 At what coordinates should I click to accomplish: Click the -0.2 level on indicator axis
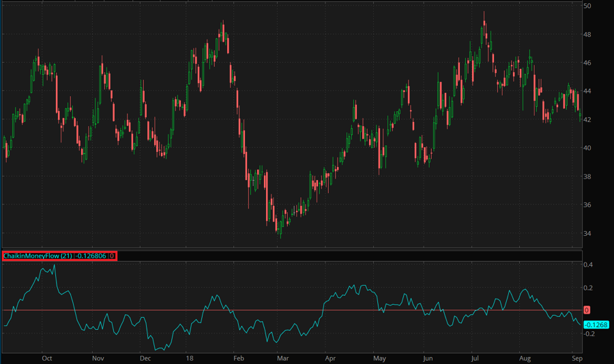[589, 334]
